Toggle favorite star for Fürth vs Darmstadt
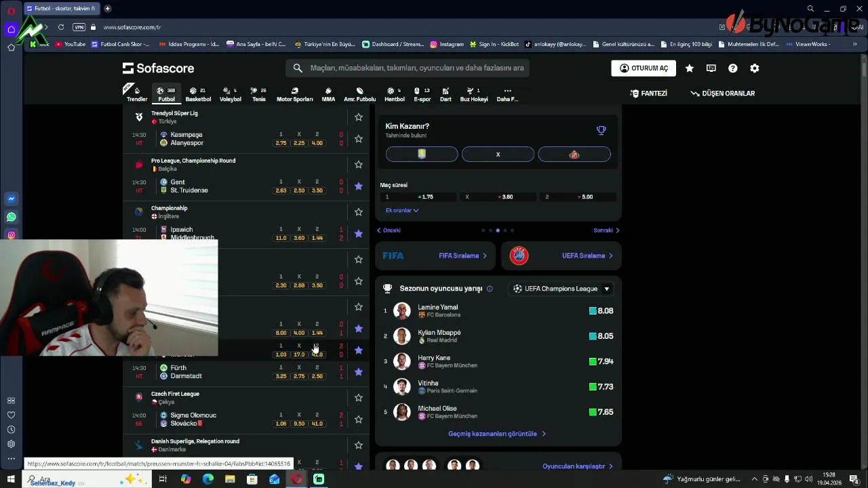The image size is (868, 488). [359, 372]
